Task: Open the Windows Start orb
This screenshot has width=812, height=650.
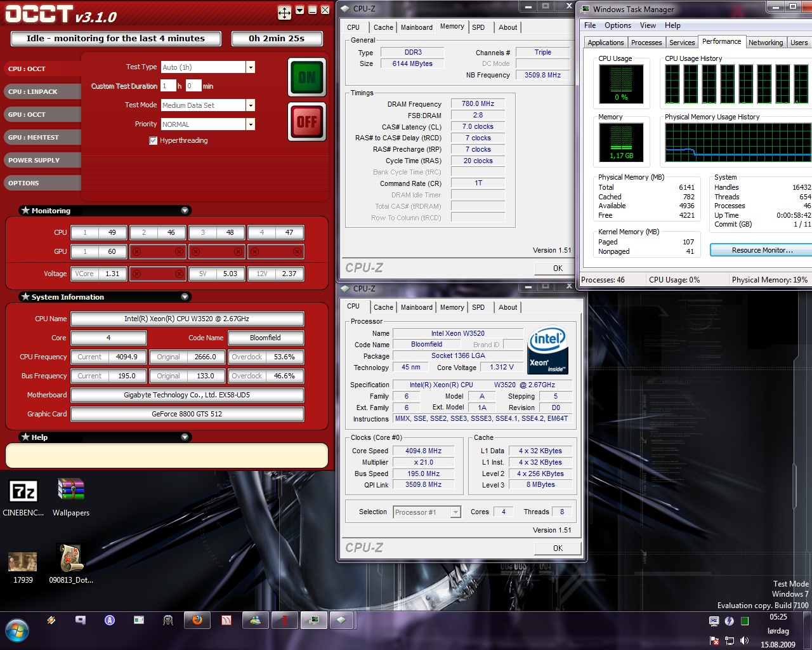Action: click(x=16, y=630)
